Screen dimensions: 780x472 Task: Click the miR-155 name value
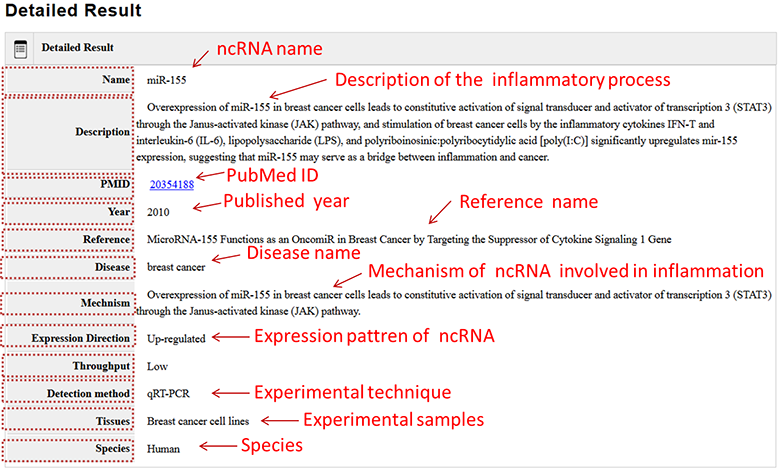(x=165, y=79)
